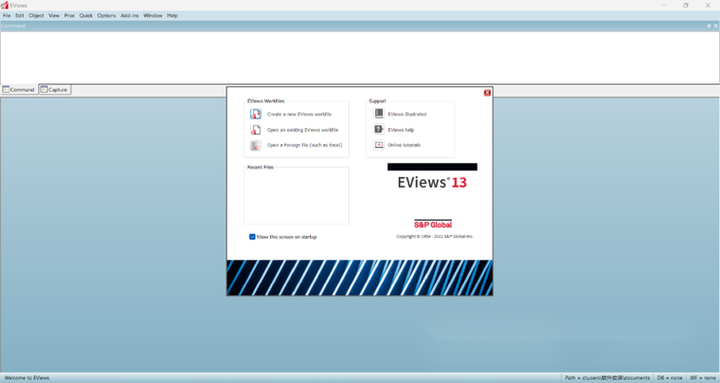
Task: Click the DB = none status field
Action: tap(669, 378)
